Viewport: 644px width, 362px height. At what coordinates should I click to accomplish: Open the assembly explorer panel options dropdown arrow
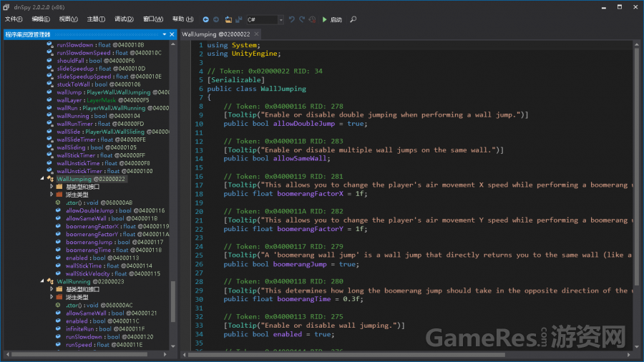(x=165, y=34)
